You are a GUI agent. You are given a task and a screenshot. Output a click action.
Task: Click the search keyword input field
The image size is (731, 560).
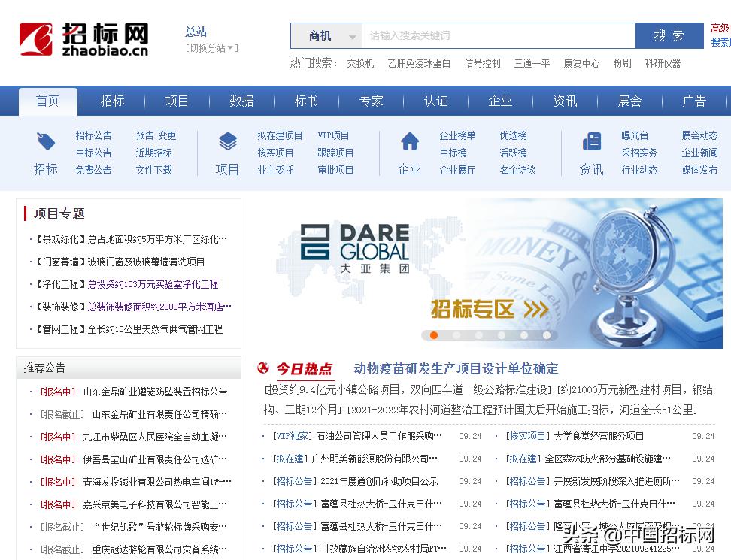tap(496, 35)
